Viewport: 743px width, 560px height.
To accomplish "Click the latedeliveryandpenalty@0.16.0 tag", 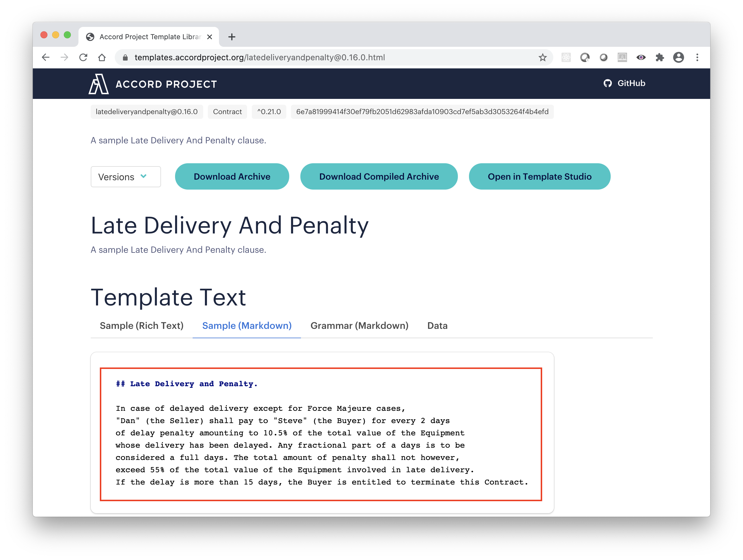I will pyautogui.click(x=146, y=112).
